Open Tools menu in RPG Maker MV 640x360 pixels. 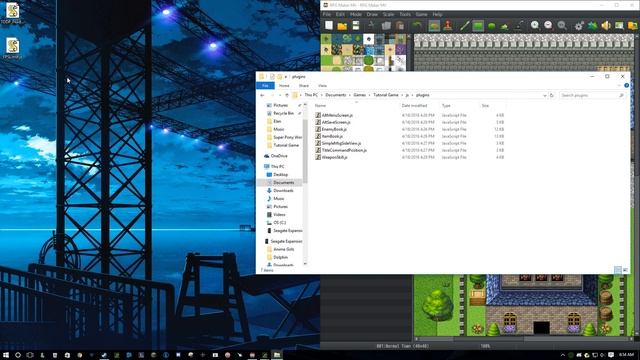coord(405,14)
